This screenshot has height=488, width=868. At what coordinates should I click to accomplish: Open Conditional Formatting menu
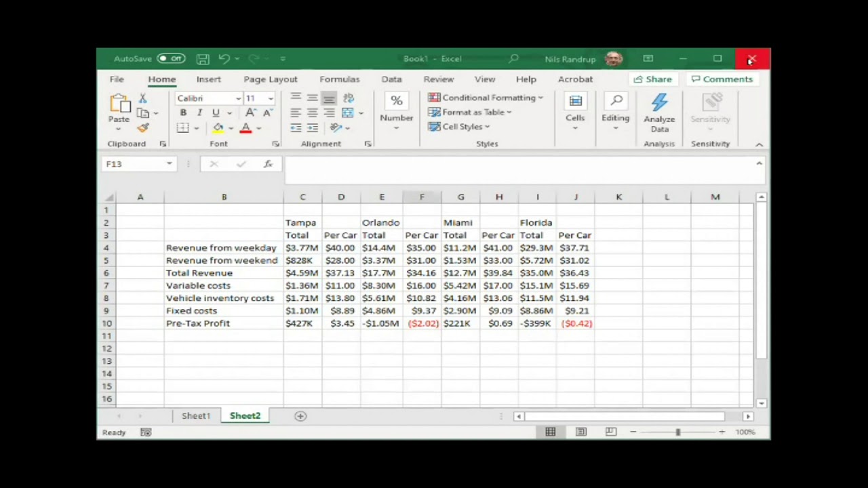[x=486, y=98]
